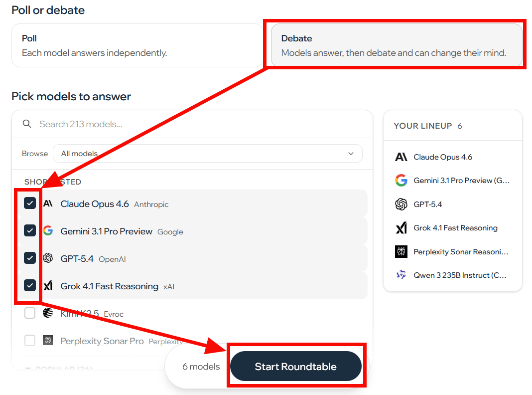
Task: Click the Anthropic logo beside Claude Opus 4.6 in the model list
Action: pyautogui.click(x=48, y=203)
